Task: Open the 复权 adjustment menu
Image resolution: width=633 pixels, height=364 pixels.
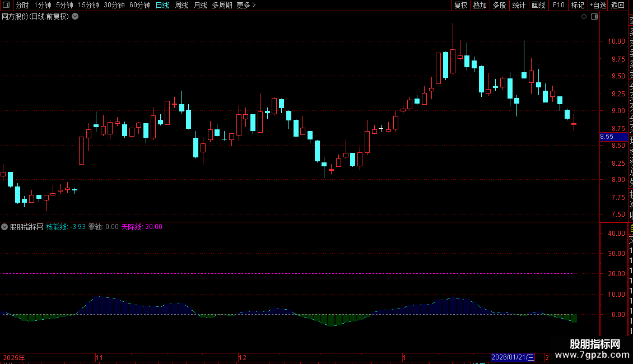Action: [460, 5]
